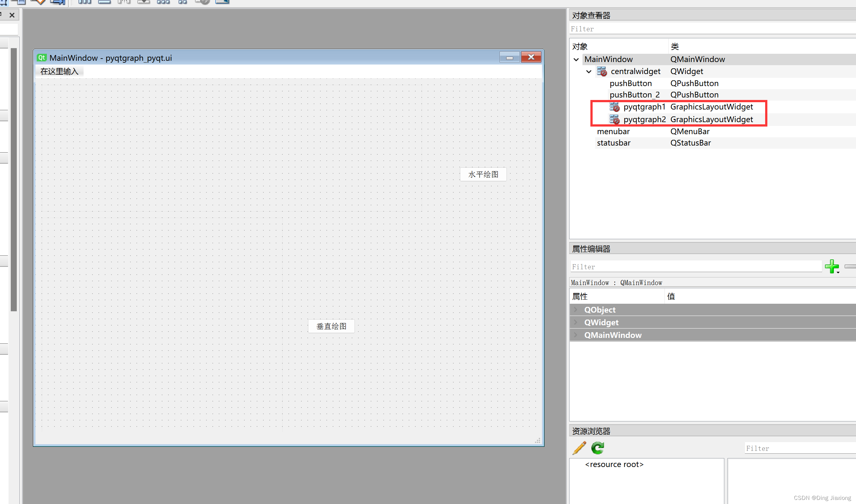Minimize the pyqtgraph_pyqt.ui form window
This screenshot has width=856, height=504.
509,57
